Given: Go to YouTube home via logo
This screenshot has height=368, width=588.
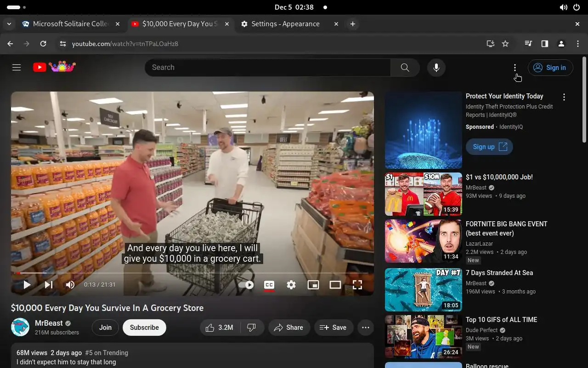Looking at the screenshot, I should tap(54, 67).
